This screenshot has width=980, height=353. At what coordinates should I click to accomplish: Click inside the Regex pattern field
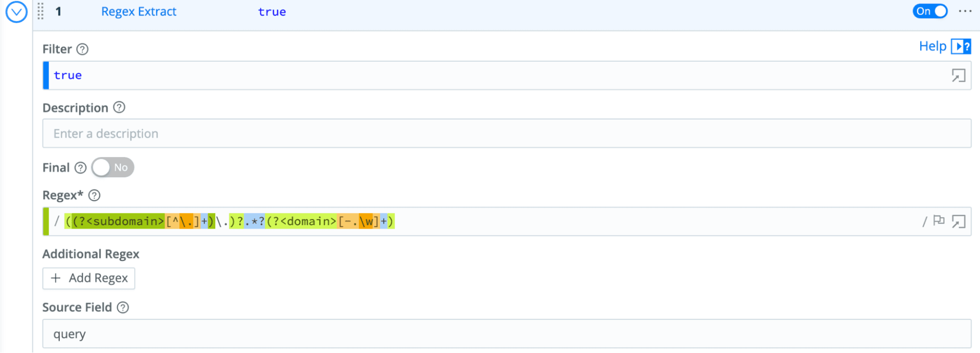coord(637,222)
